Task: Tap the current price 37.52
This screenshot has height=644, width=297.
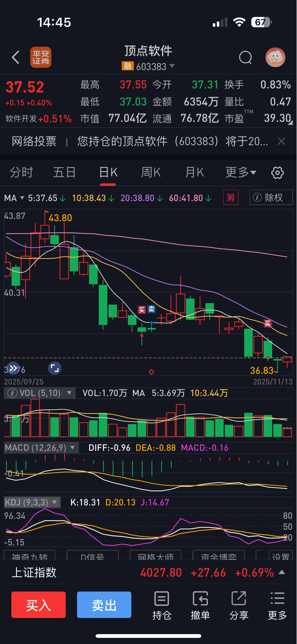Action: tap(25, 87)
